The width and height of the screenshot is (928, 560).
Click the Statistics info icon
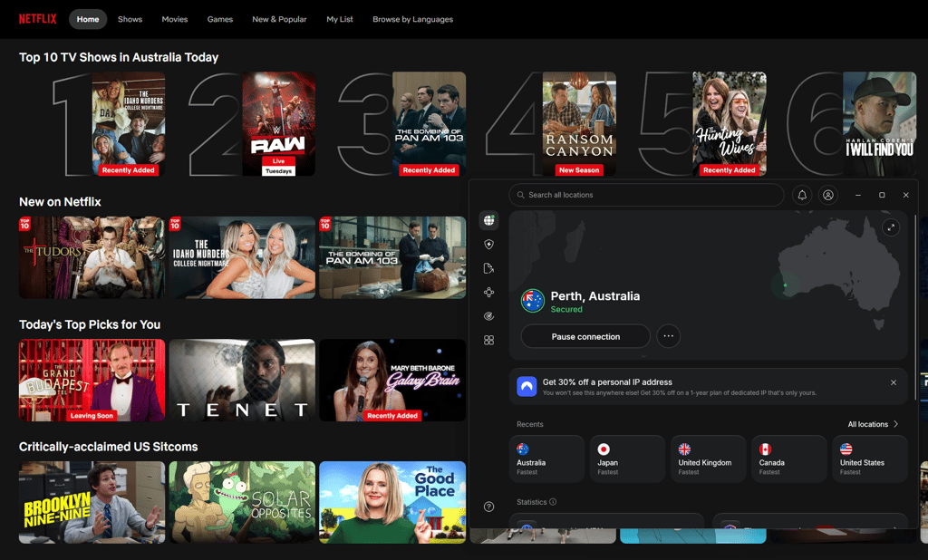coord(553,502)
